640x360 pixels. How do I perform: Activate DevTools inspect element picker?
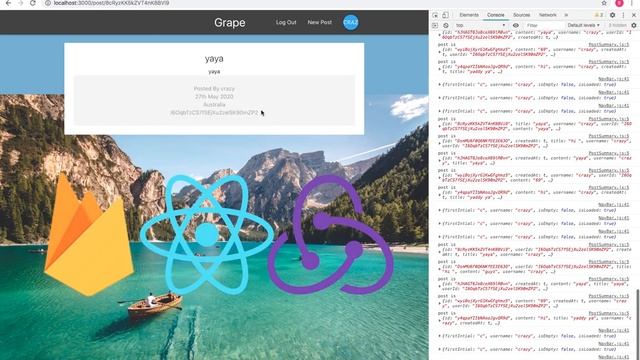pyautogui.click(x=435, y=15)
